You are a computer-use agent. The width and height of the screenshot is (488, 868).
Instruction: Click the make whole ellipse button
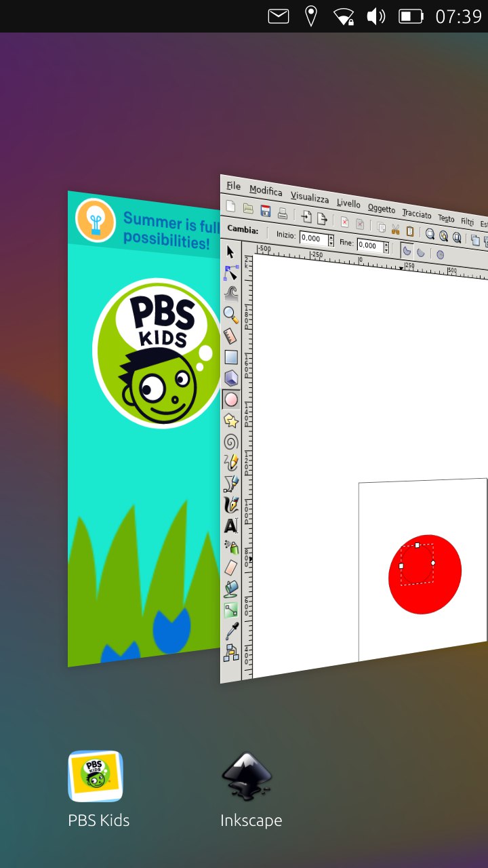tap(440, 254)
